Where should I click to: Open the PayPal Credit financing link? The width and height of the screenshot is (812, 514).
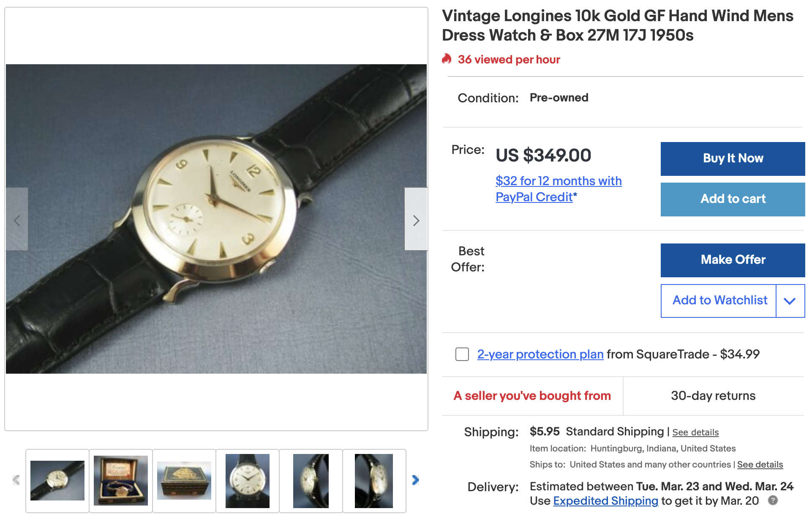558,189
